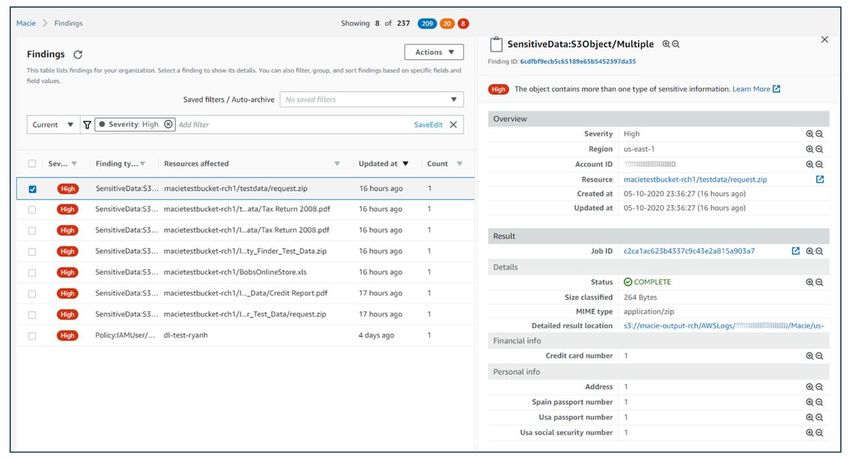
Task: Go to Macie breadcrumb
Action: coord(26,23)
